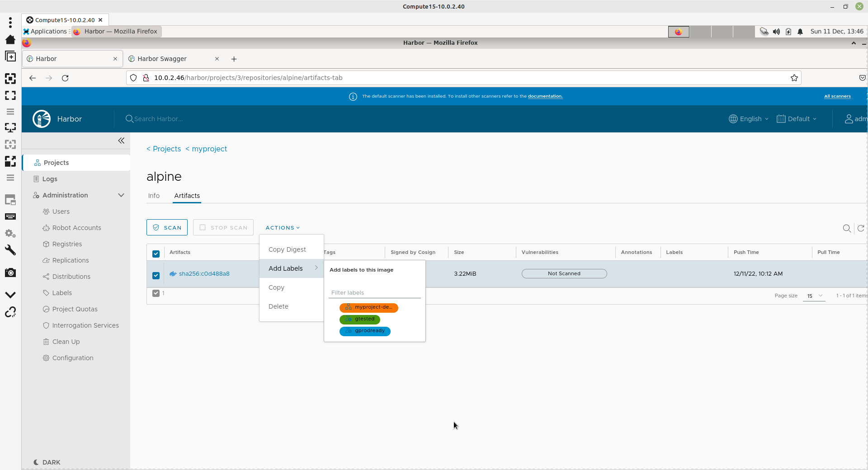This screenshot has width=868, height=470.
Task: Refresh the artifacts list with the refresh icon
Action: point(861,228)
